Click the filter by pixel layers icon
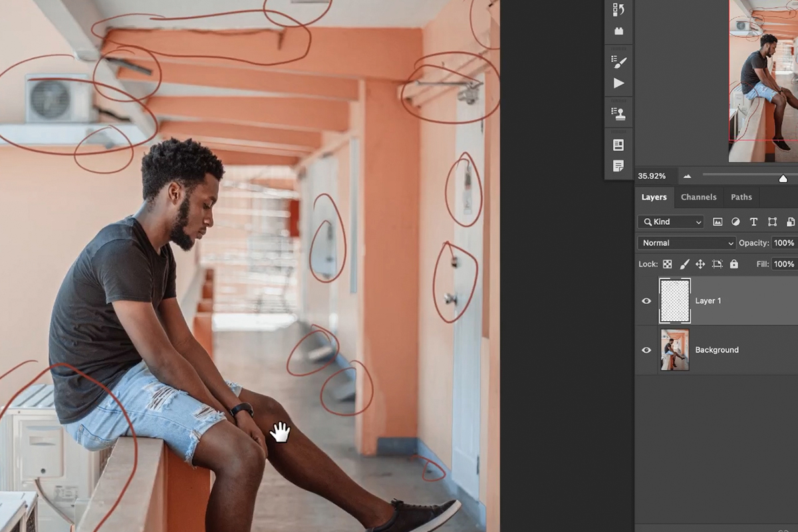Viewport: 798px width, 532px height. pyautogui.click(x=717, y=221)
